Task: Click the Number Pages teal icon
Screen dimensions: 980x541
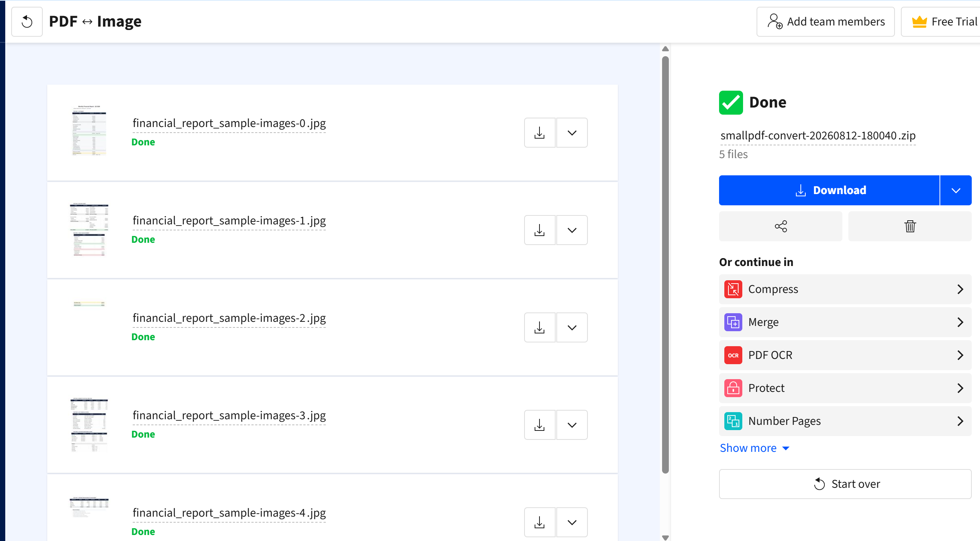Action: pyautogui.click(x=733, y=421)
